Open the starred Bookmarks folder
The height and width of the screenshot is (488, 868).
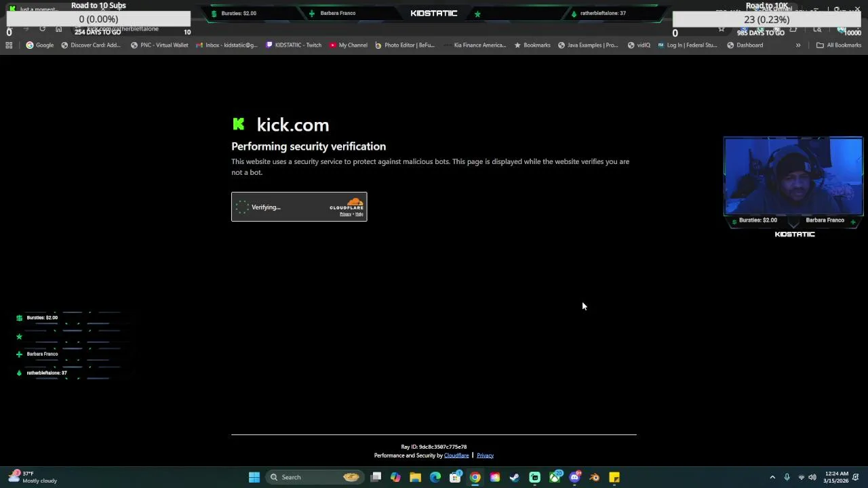tap(532, 45)
